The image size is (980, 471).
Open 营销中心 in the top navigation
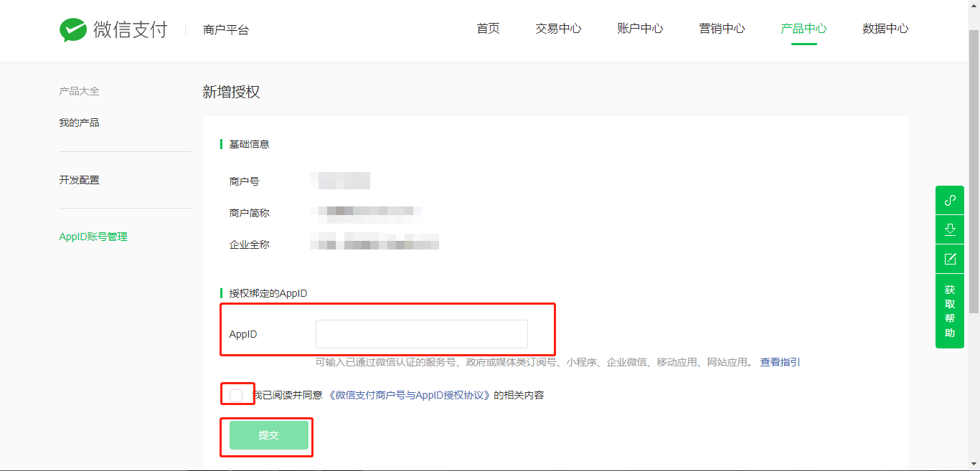[722, 29]
